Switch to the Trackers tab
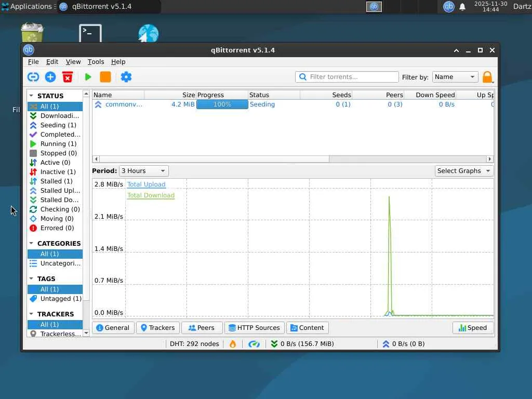 click(x=158, y=328)
